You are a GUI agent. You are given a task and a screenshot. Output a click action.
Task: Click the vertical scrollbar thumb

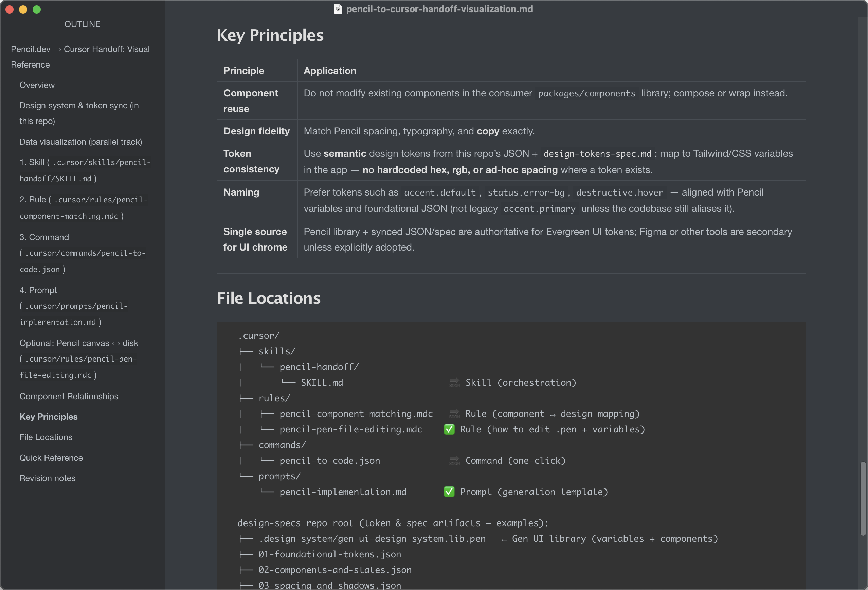pyautogui.click(x=863, y=498)
